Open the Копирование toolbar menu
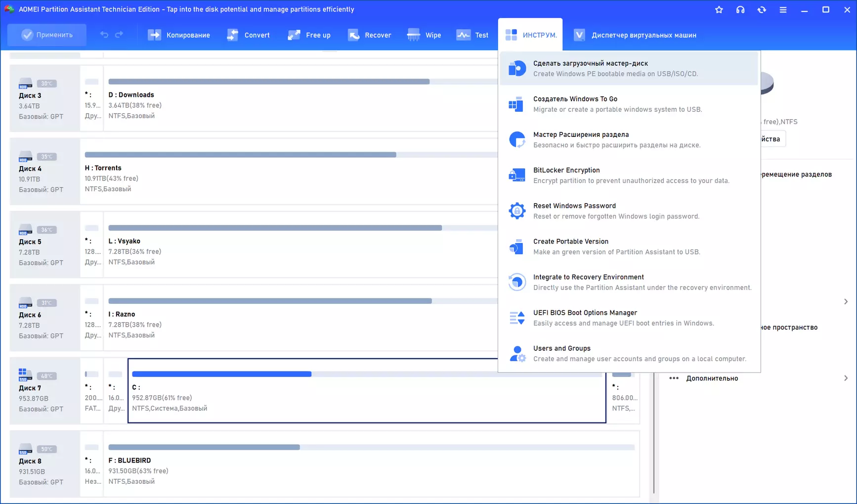857x504 pixels. coord(179,35)
